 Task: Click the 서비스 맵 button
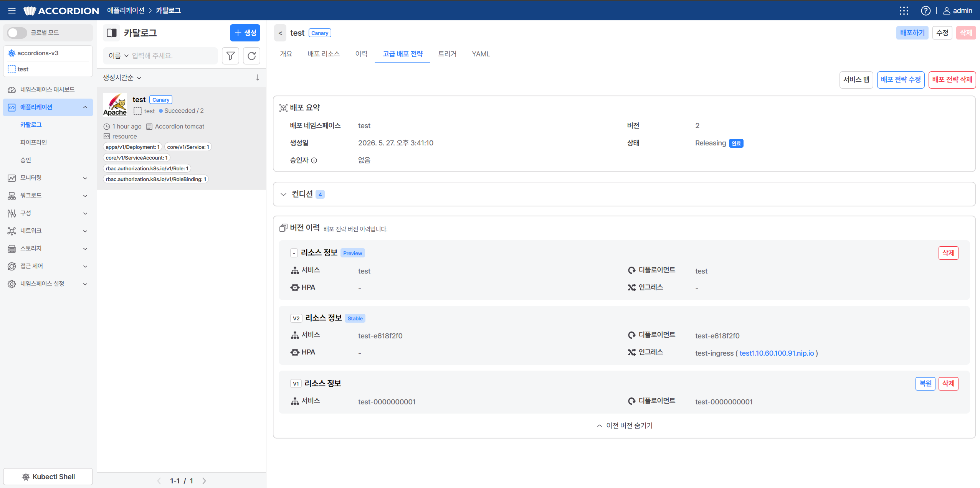[x=856, y=80]
